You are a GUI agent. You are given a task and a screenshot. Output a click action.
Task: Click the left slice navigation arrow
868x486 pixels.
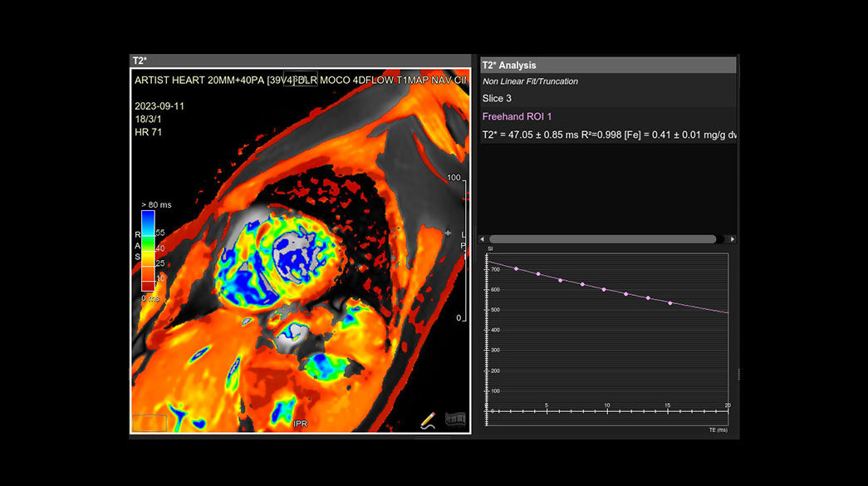[482, 238]
